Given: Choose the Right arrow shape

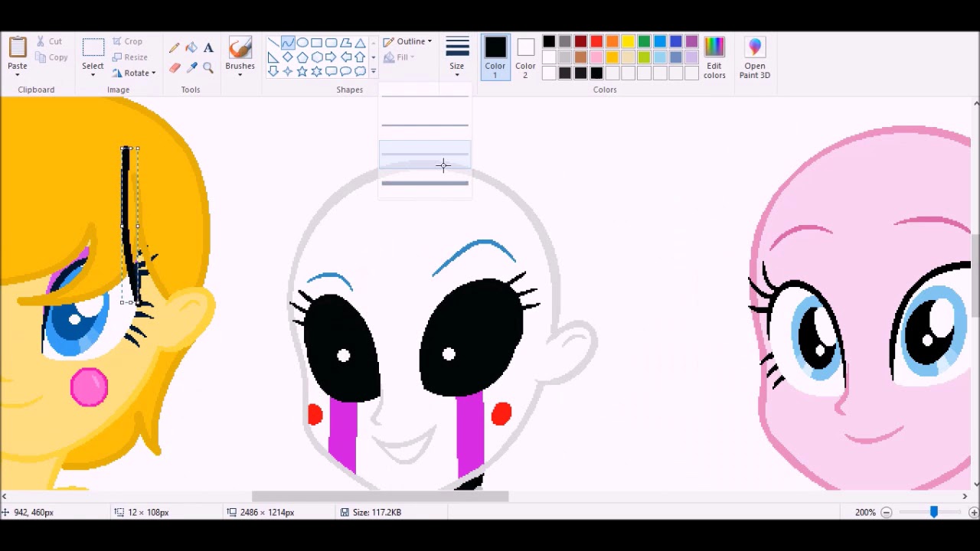Looking at the screenshot, I should tap(332, 57).
